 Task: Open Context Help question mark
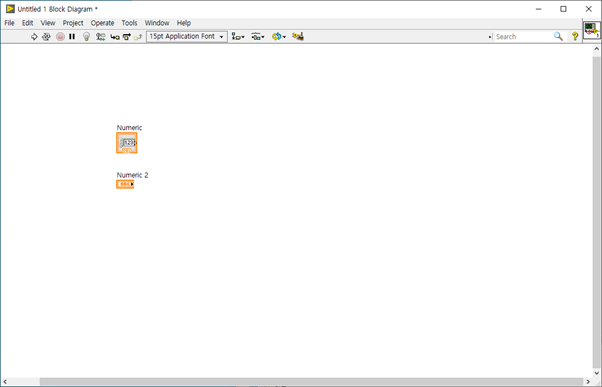click(575, 36)
